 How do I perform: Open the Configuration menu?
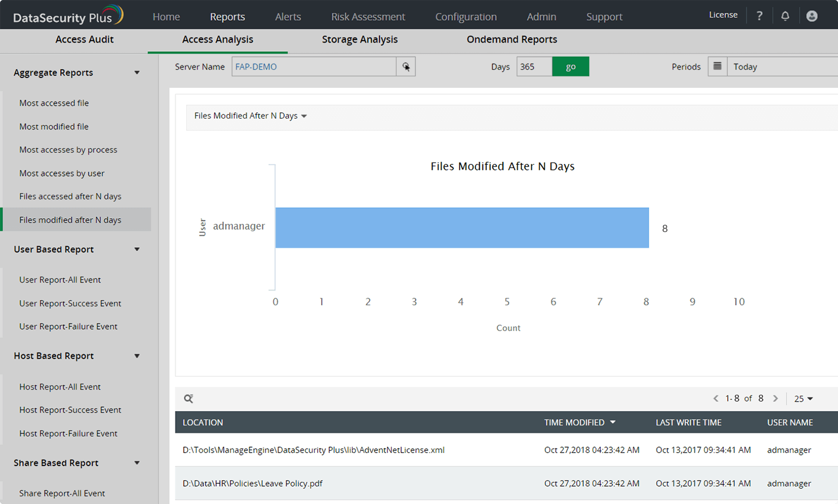pos(466,17)
